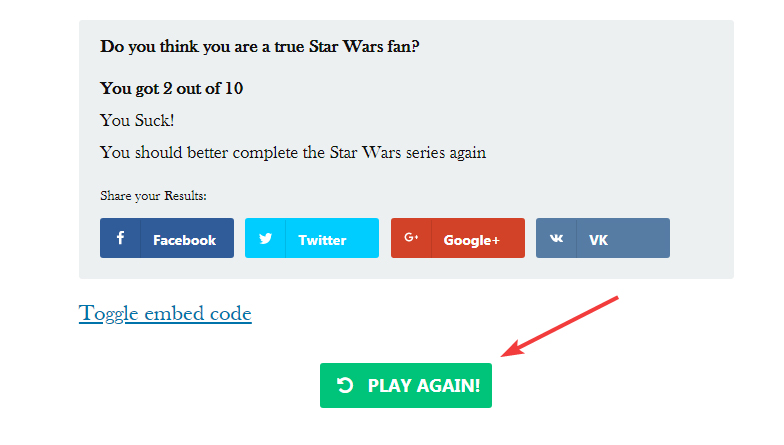The image size is (784, 445).
Task: Click the tail end of the red arrow
Action: 619,297
